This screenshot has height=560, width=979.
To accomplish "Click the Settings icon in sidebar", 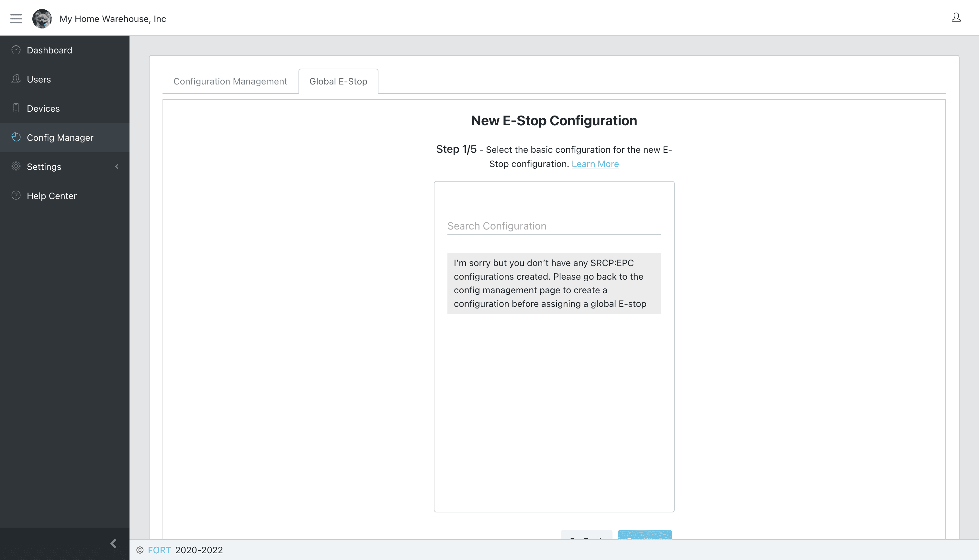I will 16,166.
